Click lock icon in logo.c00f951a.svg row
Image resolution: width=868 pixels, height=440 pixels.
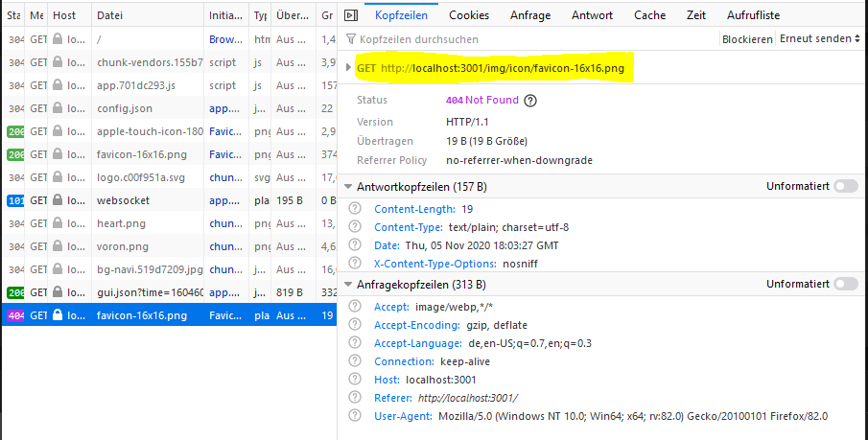click(x=58, y=177)
